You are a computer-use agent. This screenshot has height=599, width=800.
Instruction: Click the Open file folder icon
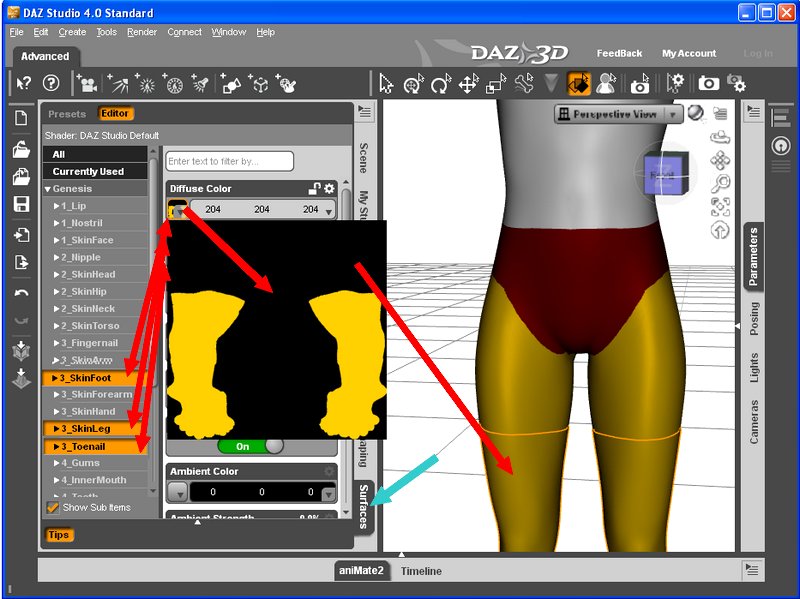pyautogui.click(x=21, y=149)
